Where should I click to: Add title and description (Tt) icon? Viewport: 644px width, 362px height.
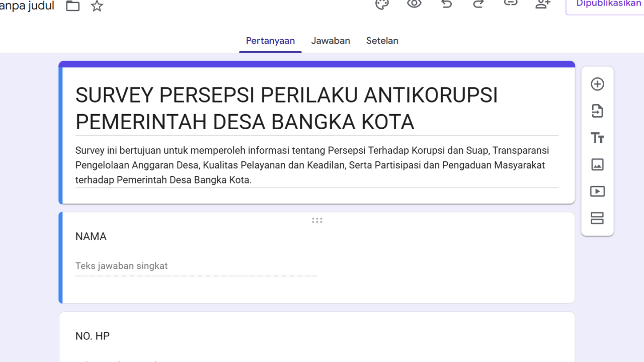click(x=597, y=138)
